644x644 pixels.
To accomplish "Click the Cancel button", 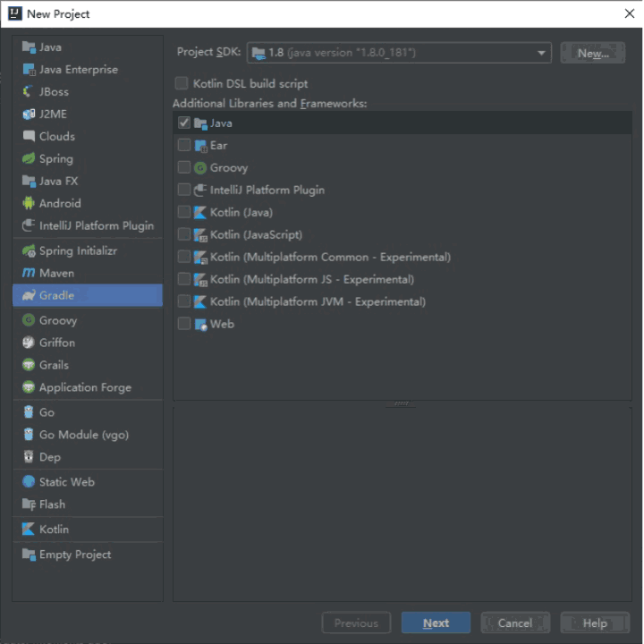I will pyautogui.click(x=515, y=623).
